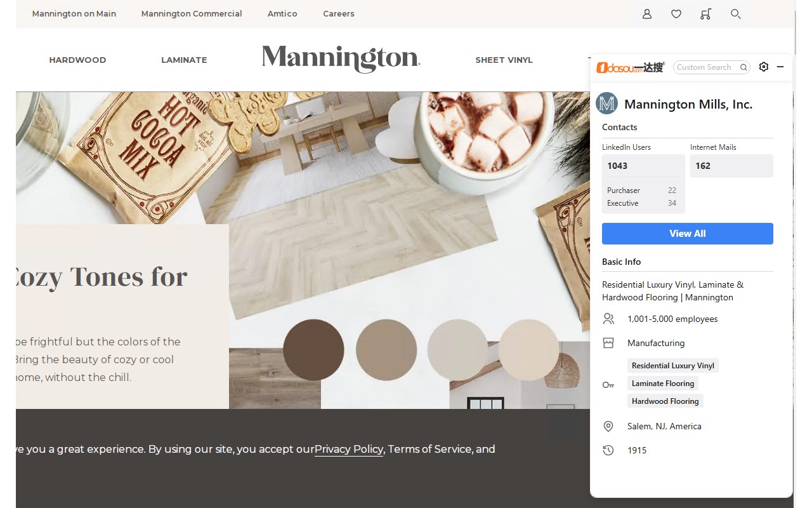Open the HARDWOOD navigation menu
The width and height of the screenshot is (812, 508).
77,60
